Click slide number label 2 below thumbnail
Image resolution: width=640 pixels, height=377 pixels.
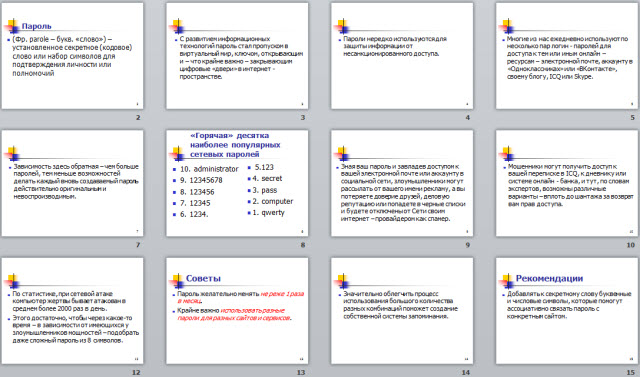[x=138, y=118]
